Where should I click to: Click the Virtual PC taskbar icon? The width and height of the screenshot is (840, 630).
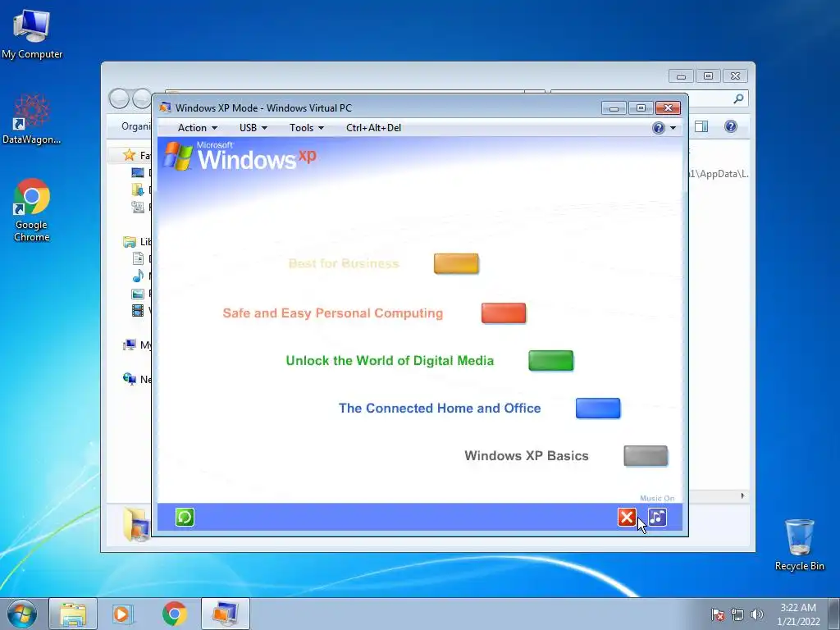(226, 614)
